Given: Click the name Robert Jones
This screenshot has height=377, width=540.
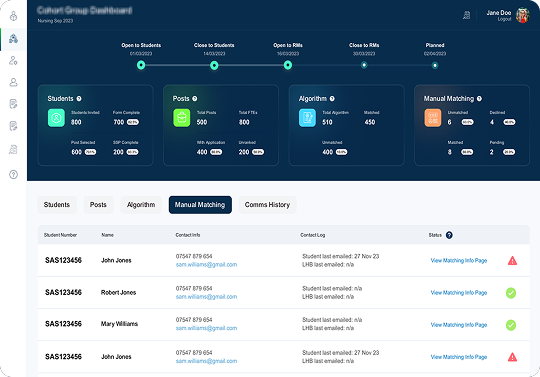Looking at the screenshot, I should click(118, 293).
